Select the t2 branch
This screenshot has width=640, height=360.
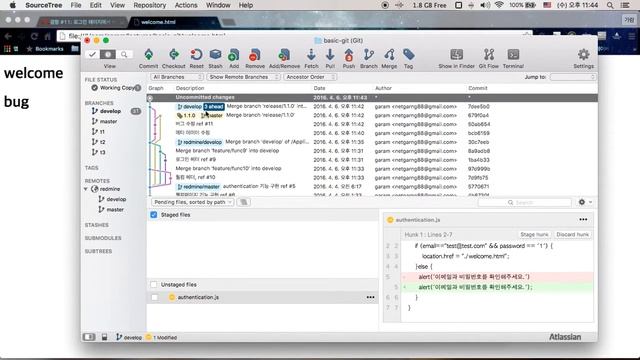pyautogui.click(x=102, y=142)
